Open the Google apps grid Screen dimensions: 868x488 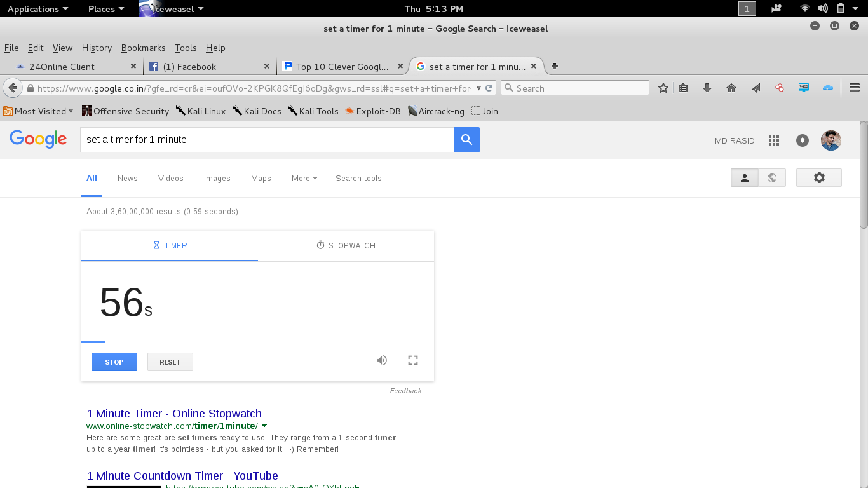click(773, 140)
